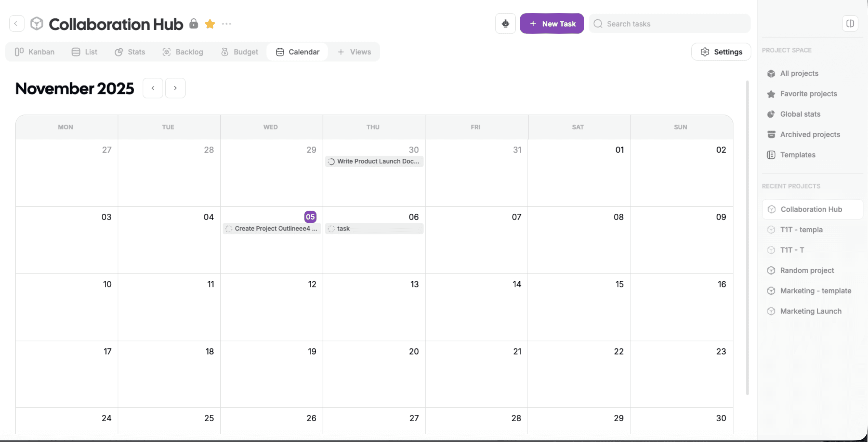The width and height of the screenshot is (868, 442).
Task: Click the robot assistant icon
Action: [505, 24]
